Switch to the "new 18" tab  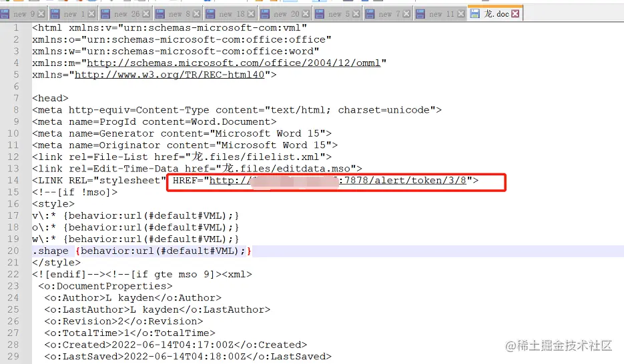tap(231, 14)
